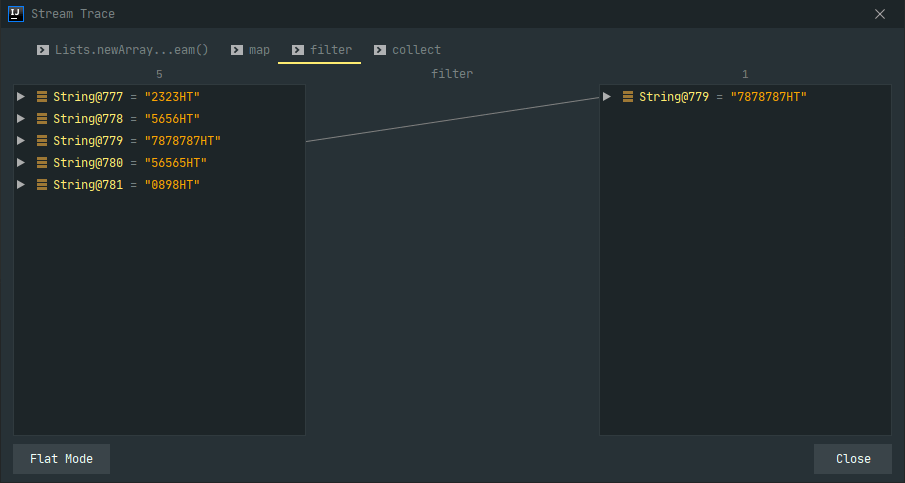Expand the String@781 "0898HT" node
Image resolution: width=905 pixels, height=483 pixels.
[21, 185]
